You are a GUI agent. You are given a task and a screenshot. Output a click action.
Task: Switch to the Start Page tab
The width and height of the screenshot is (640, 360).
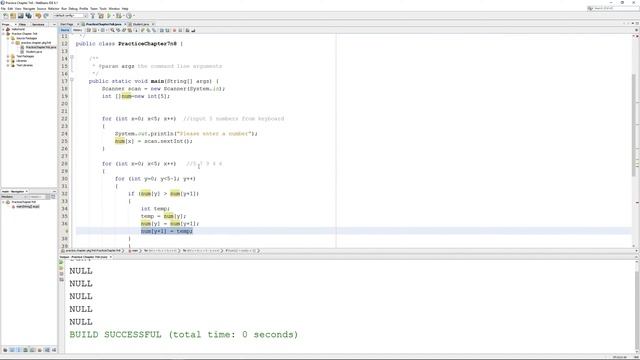(67, 24)
